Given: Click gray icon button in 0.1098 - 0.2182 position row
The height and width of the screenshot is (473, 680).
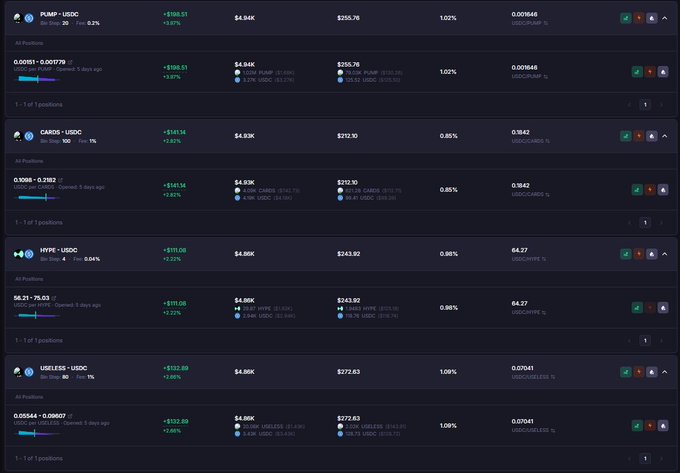Looking at the screenshot, I should pyautogui.click(x=663, y=190).
